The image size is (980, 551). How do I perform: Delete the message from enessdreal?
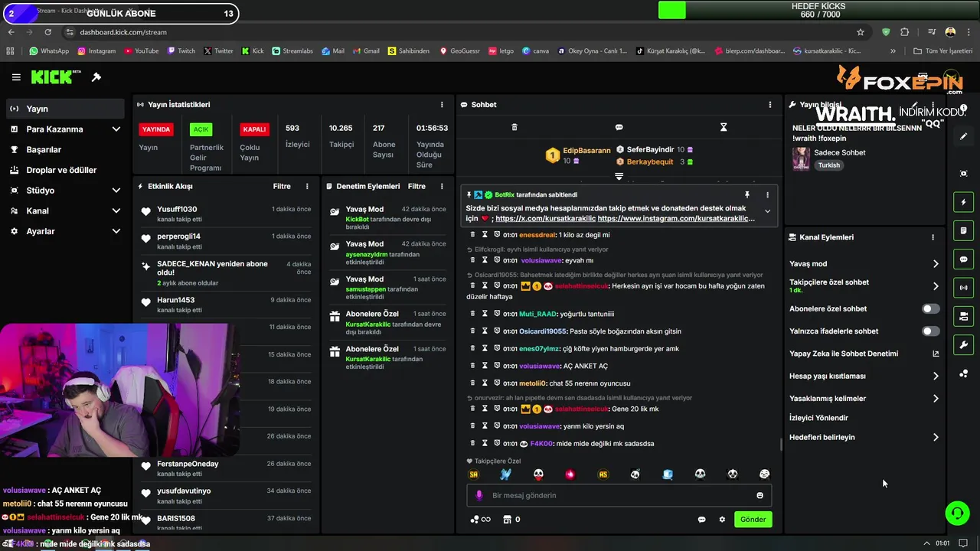(x=472, y=235)
